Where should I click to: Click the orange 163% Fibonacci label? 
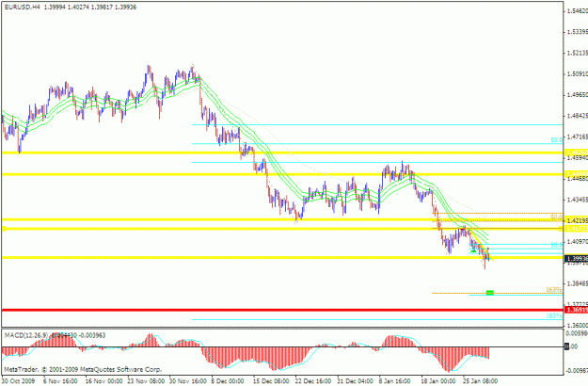click(554, 290)
